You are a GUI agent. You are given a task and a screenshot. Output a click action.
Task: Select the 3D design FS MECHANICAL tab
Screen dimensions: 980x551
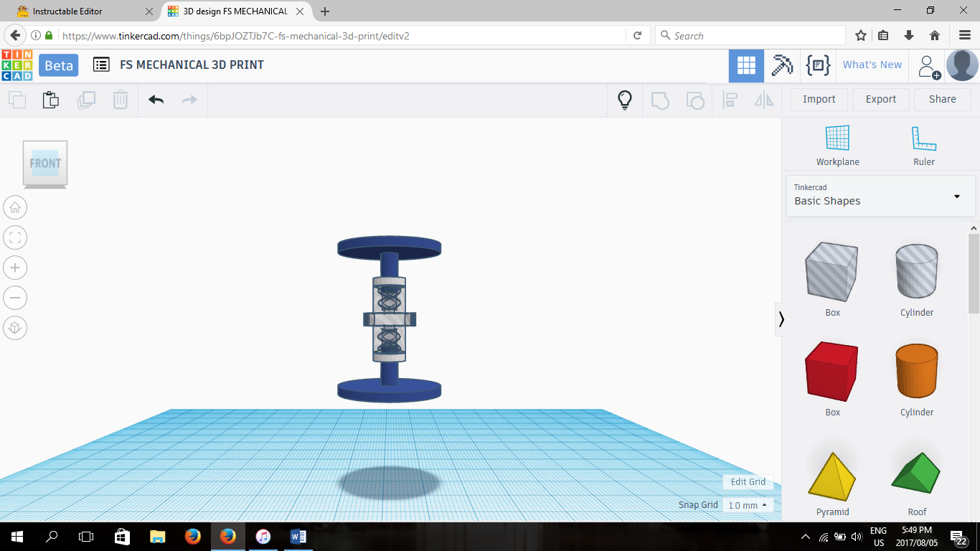235,11
